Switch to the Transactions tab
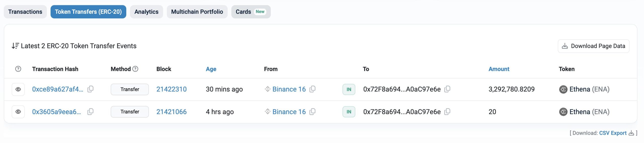The height and width of the screenshot is (143, 644). [25, 12]
